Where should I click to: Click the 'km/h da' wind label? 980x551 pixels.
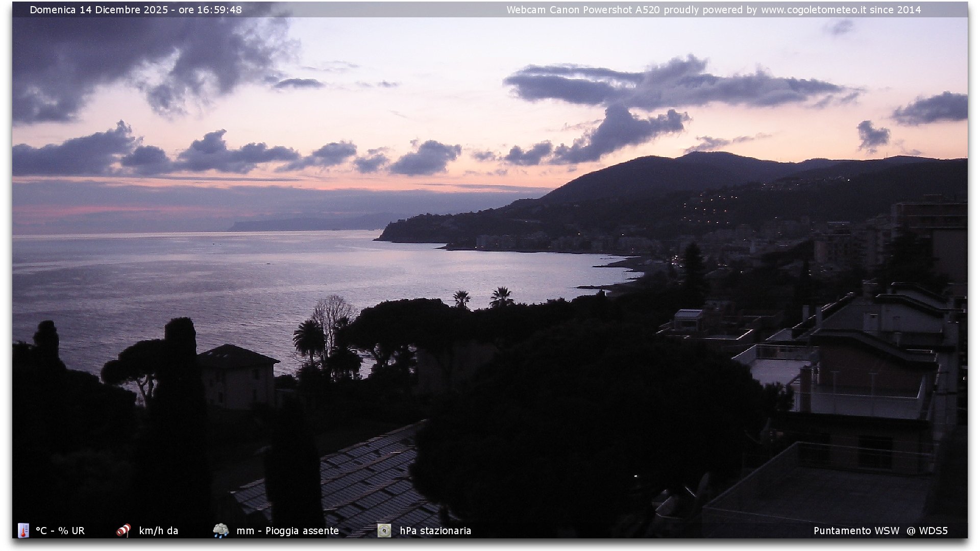coord(158,531)
